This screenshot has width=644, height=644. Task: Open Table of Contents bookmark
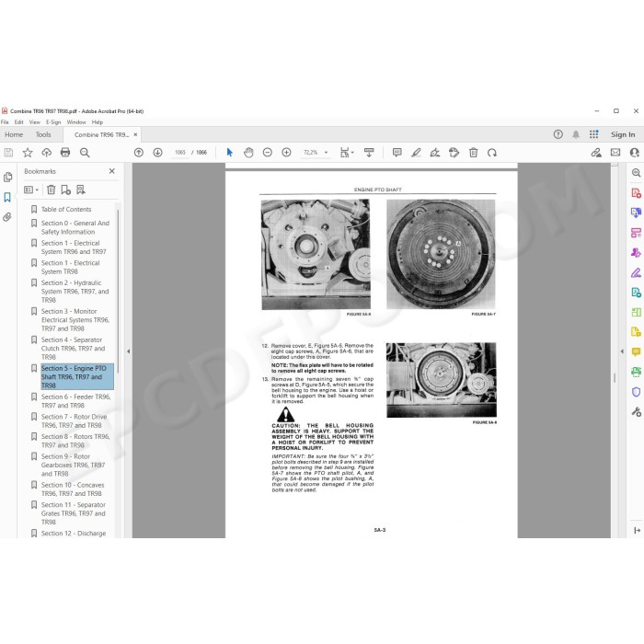point(66,210)
